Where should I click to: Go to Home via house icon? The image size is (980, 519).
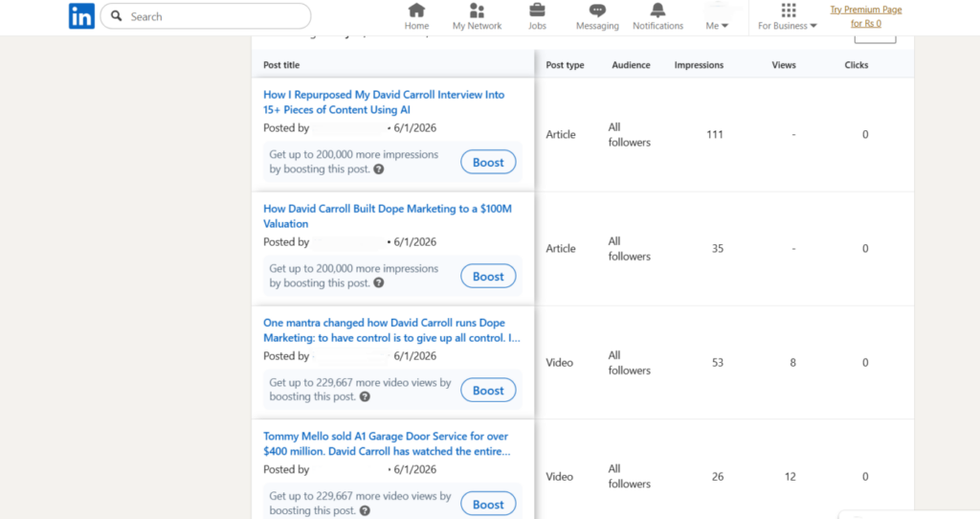(416, 11)
